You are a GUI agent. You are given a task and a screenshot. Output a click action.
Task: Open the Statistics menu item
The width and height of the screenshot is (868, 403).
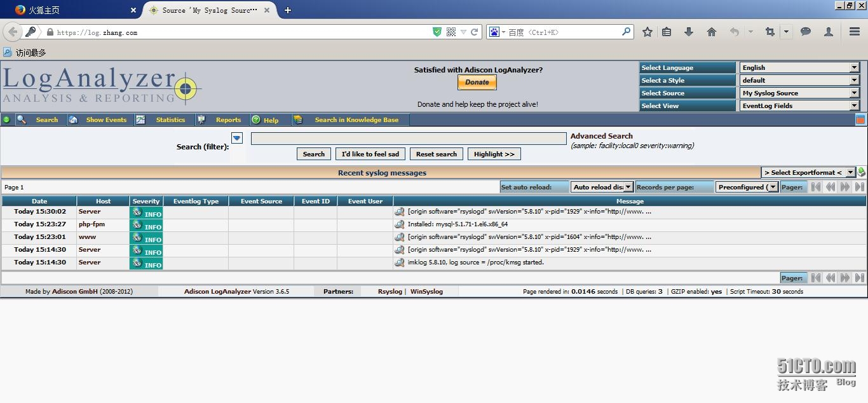pyautogui.click(x=170, y=120)
